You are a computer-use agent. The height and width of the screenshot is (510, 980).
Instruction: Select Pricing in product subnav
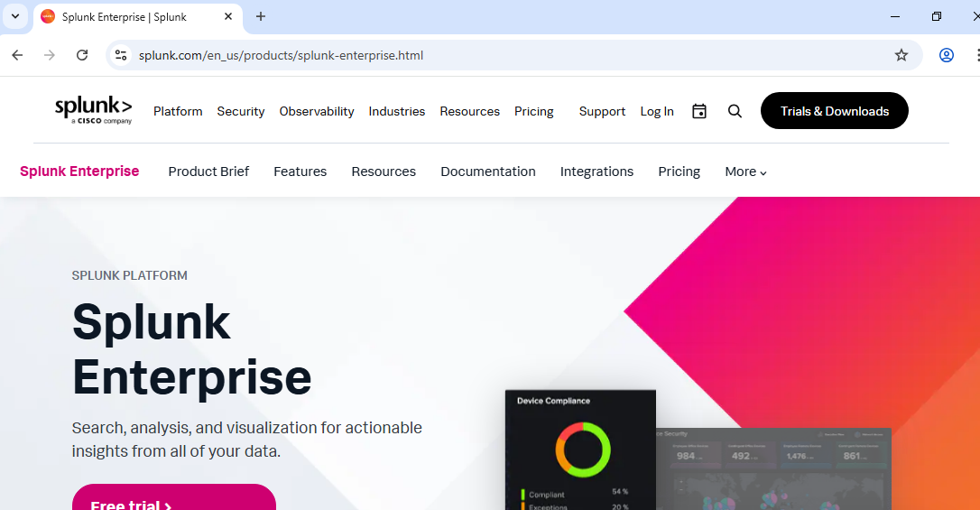tap(680, 172)
